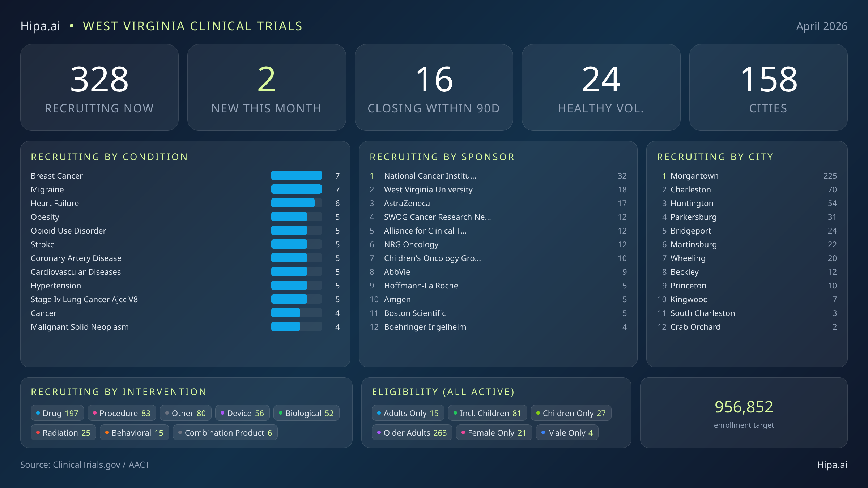This screenshot has width=868, height=488.
Task: Click the AstraZeneca sponsor row
Action: point(498,203)
